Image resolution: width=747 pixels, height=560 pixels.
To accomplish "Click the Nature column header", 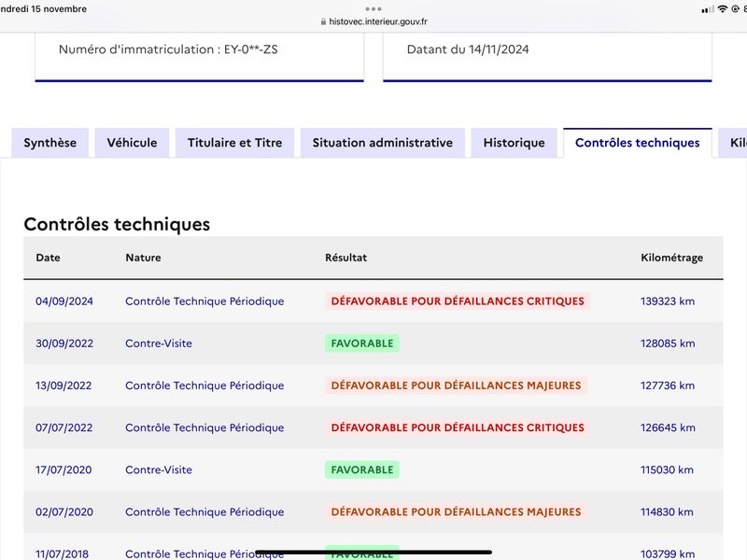I will [x=144, y=258].
